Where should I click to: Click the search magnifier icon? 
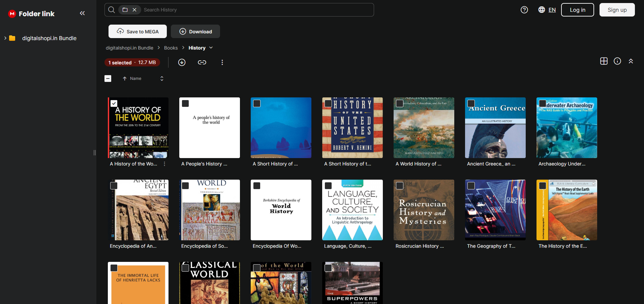112,10
